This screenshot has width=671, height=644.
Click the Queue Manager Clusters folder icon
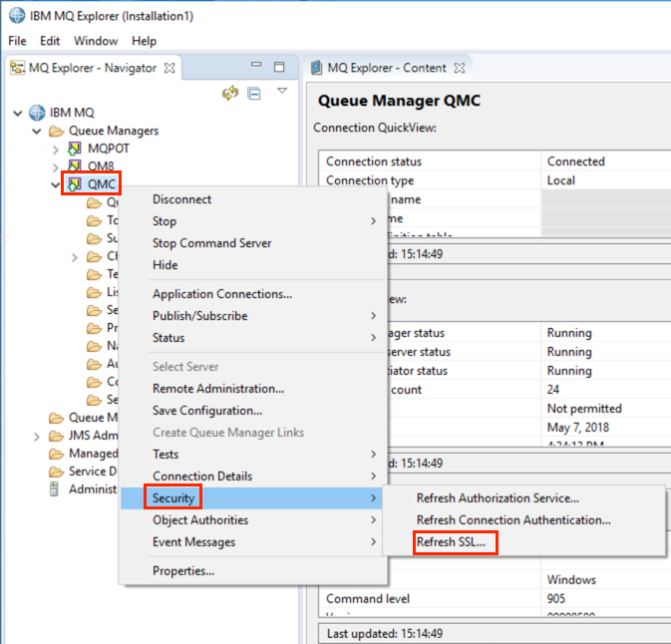click(x=56, y=418)
